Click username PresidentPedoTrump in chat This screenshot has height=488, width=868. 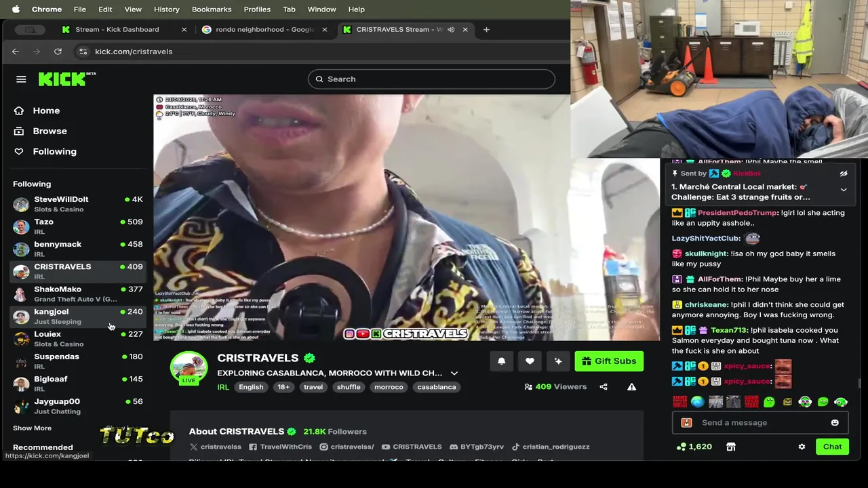738,213
